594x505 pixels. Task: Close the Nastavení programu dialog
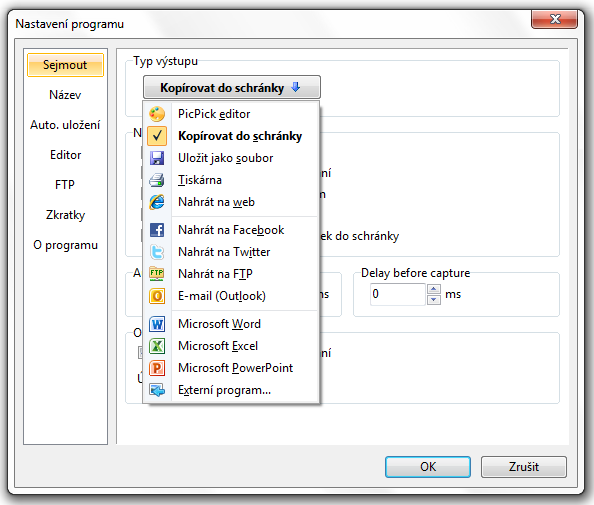555,19
